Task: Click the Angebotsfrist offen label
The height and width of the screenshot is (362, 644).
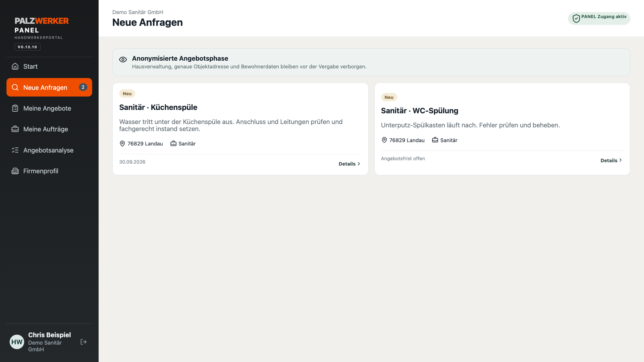Action: (x=403, y=159)
